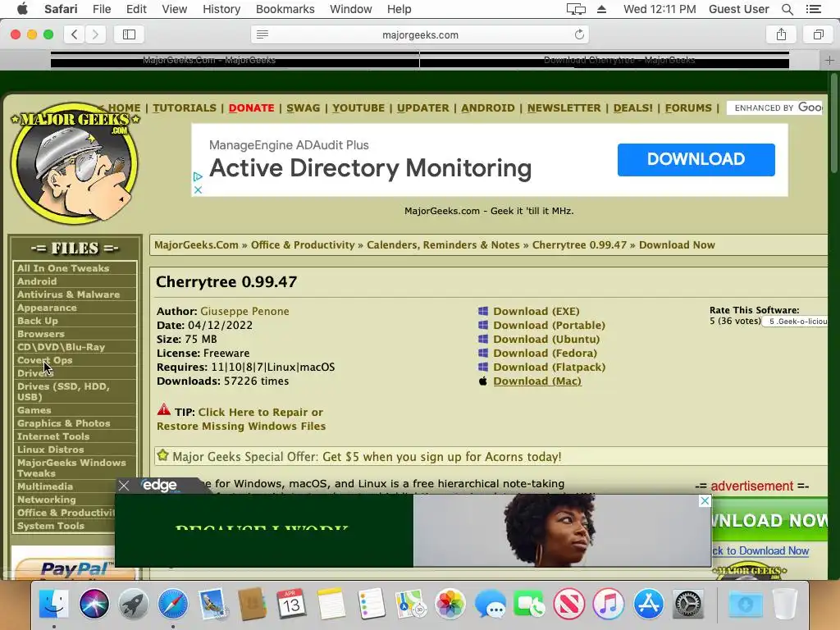Open App Store in the Dock
The height and width of the screenshot is (630, 840).
pyautogui.click(x=648, y=603)
